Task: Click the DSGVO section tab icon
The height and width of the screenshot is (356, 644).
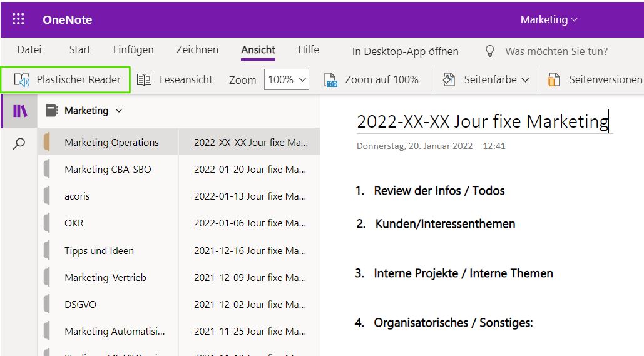Action: (47, 304)
